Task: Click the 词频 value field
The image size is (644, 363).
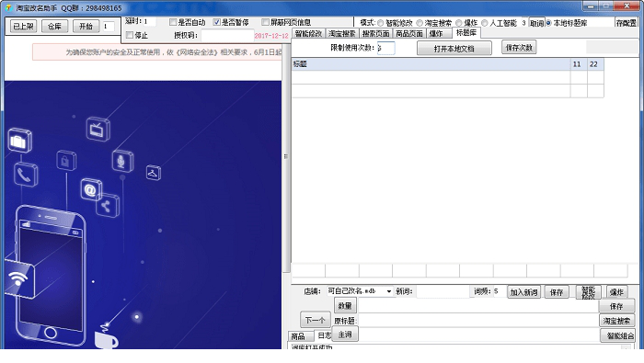Action: (x=499, y=291)
